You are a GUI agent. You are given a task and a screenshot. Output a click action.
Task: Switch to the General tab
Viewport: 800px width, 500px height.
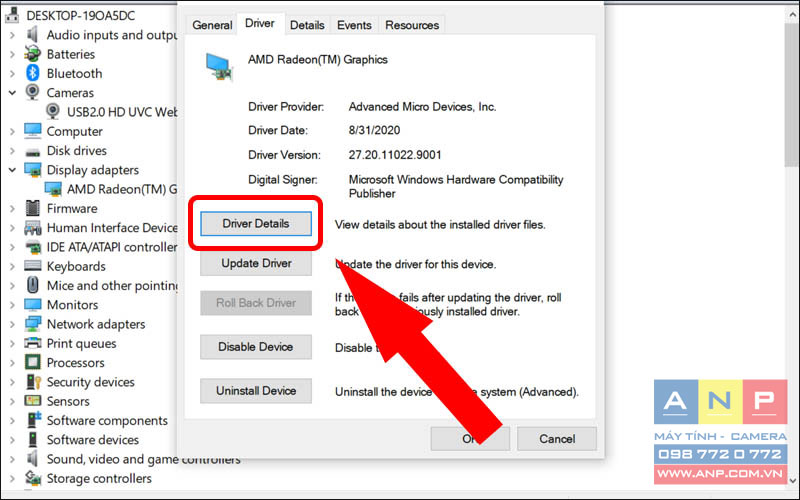(x=212, y=25)
